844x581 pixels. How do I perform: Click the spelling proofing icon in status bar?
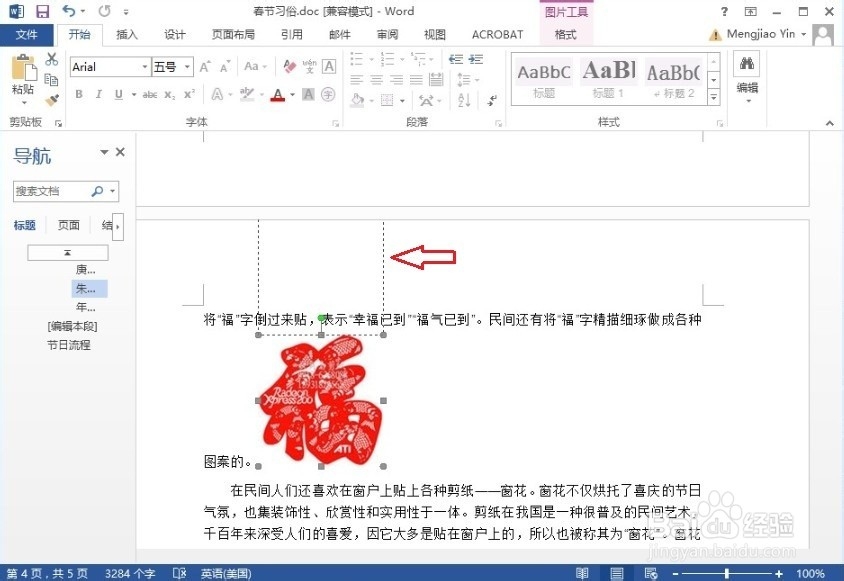pos(180,573)
